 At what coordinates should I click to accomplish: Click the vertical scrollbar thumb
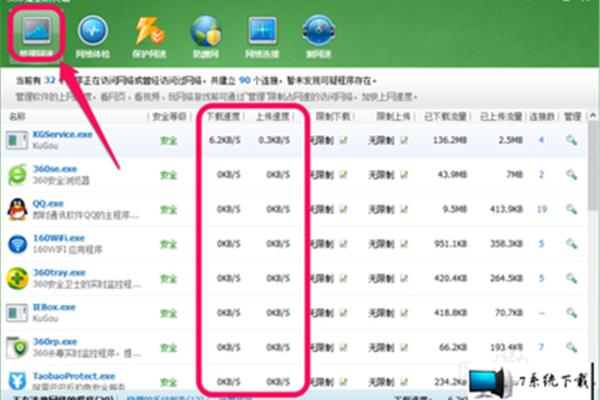click(x=593, y=165)
